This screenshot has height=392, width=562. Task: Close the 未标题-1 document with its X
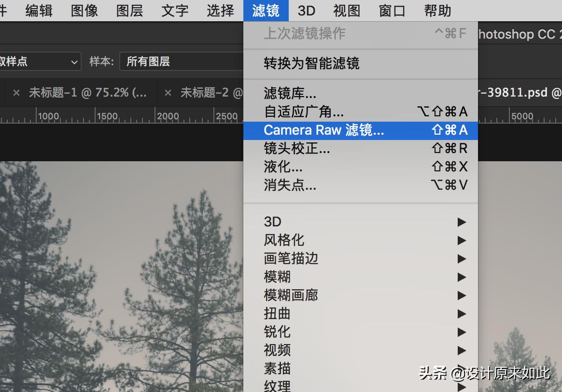[x=16, y=92]
